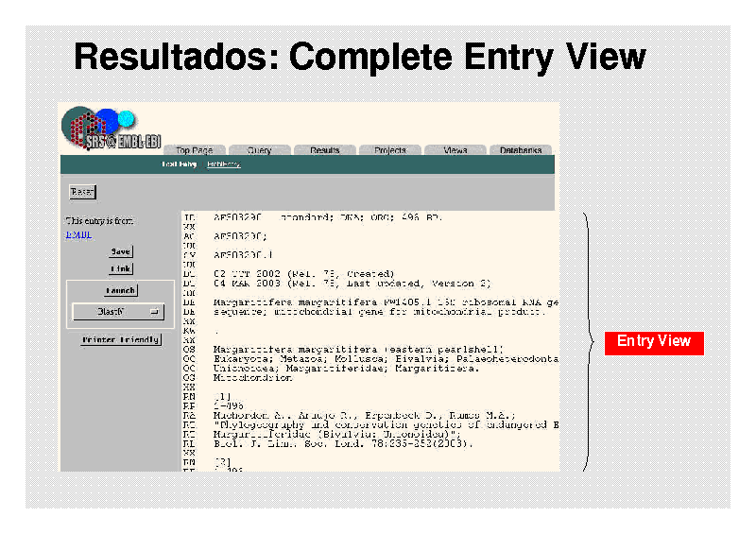Select the Text Entry sub-tab
Viewport: 756px width, 534px height.
click(x=179, y=164)
